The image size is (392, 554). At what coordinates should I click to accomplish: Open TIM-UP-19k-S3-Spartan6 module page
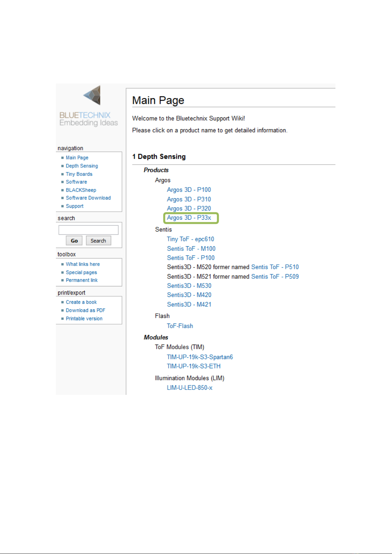200,357
